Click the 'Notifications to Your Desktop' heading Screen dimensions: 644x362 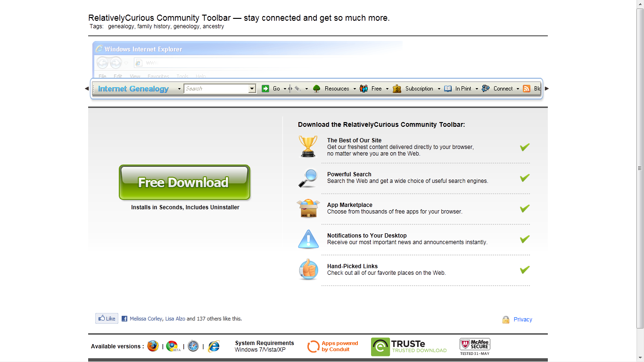pyautogui.click(x=367, y=236)
